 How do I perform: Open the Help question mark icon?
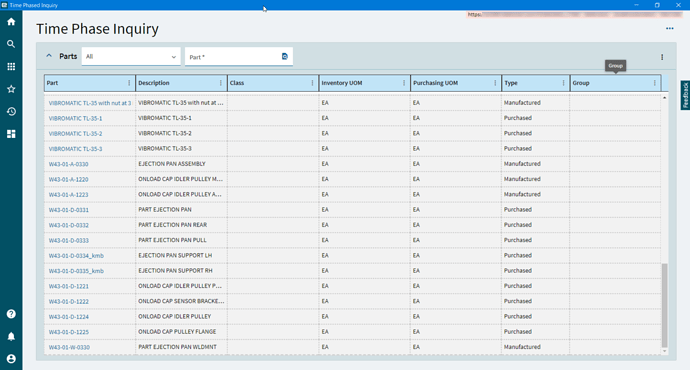click(x=11, y=314)
